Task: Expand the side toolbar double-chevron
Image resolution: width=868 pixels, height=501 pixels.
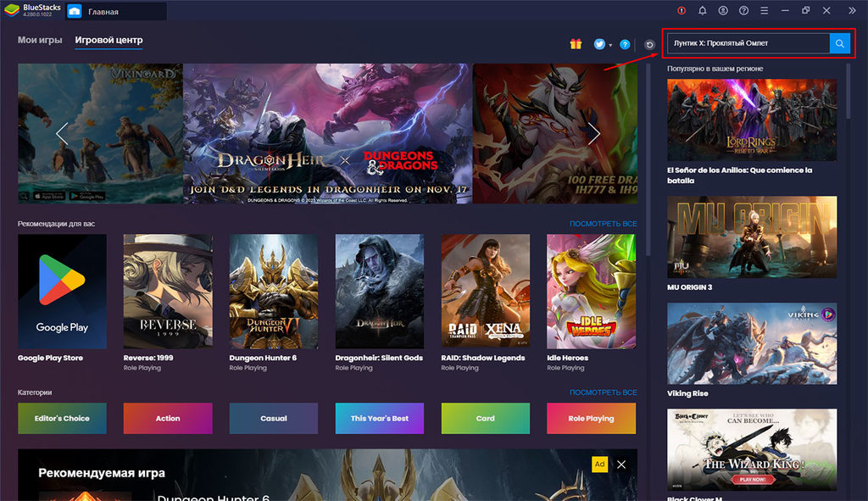Action: point(852,10)
